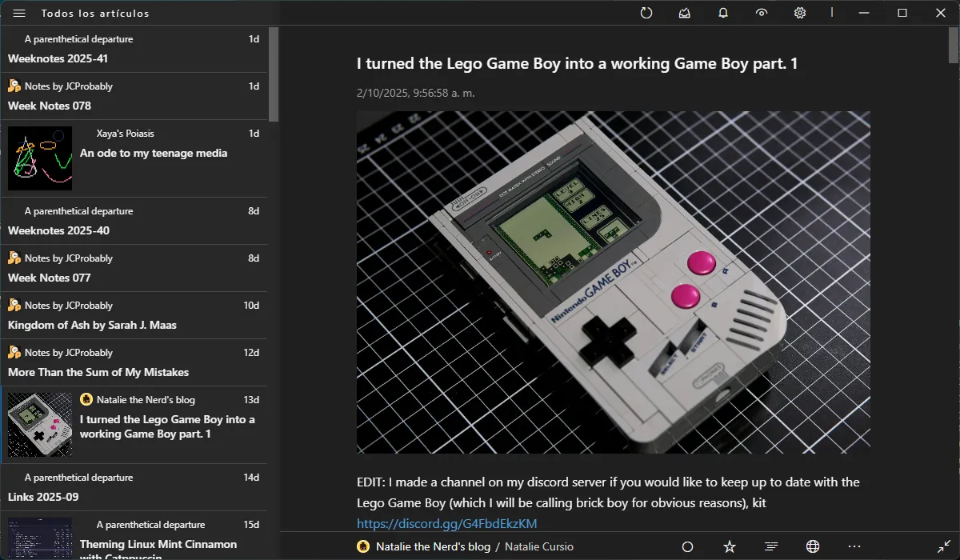Open Kingdom of Ash by Sarah J. Maas
This screenshot has width=960, height=560.
click(92, 325)
